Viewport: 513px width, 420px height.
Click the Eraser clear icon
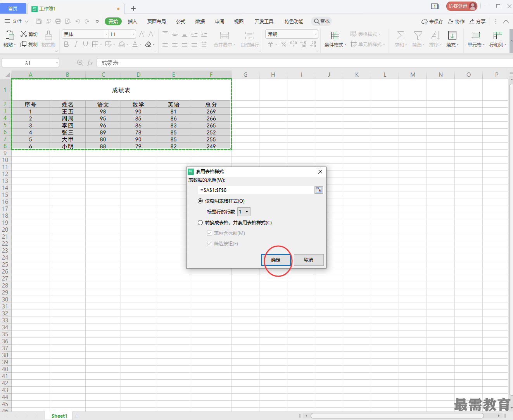pos(148,45)
